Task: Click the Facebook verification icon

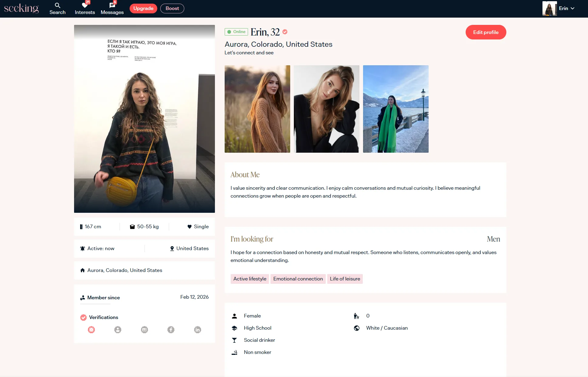Action: coord(171,330)
